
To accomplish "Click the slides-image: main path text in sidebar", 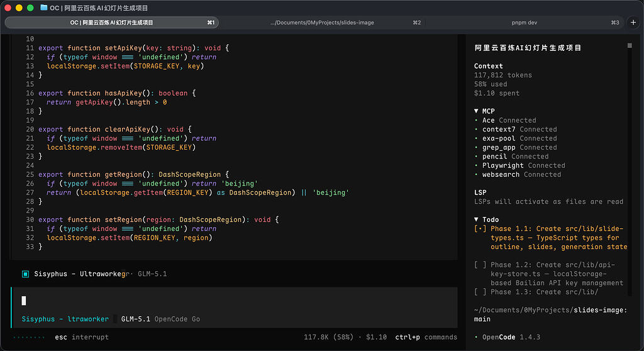I will tap(550, 315).
